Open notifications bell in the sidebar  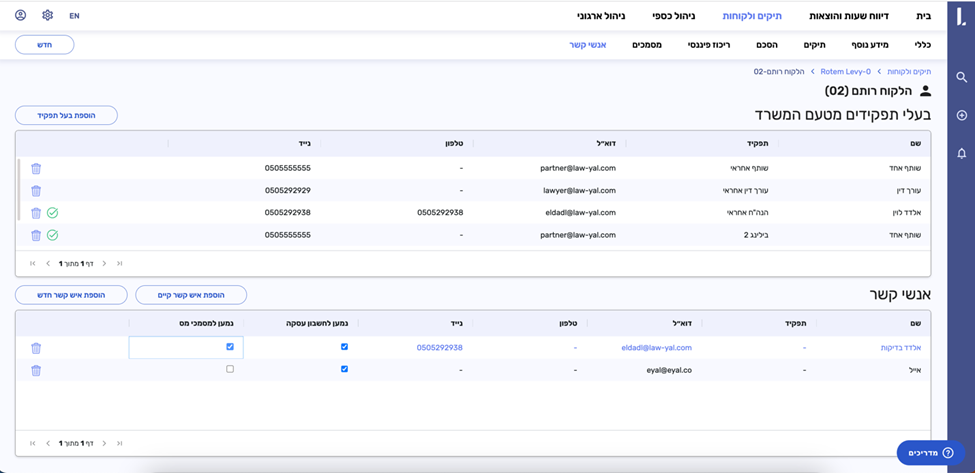961,153
